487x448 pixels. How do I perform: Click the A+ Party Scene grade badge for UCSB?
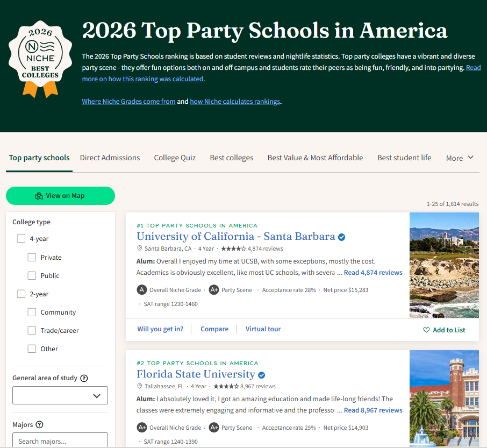click(214, 290)
